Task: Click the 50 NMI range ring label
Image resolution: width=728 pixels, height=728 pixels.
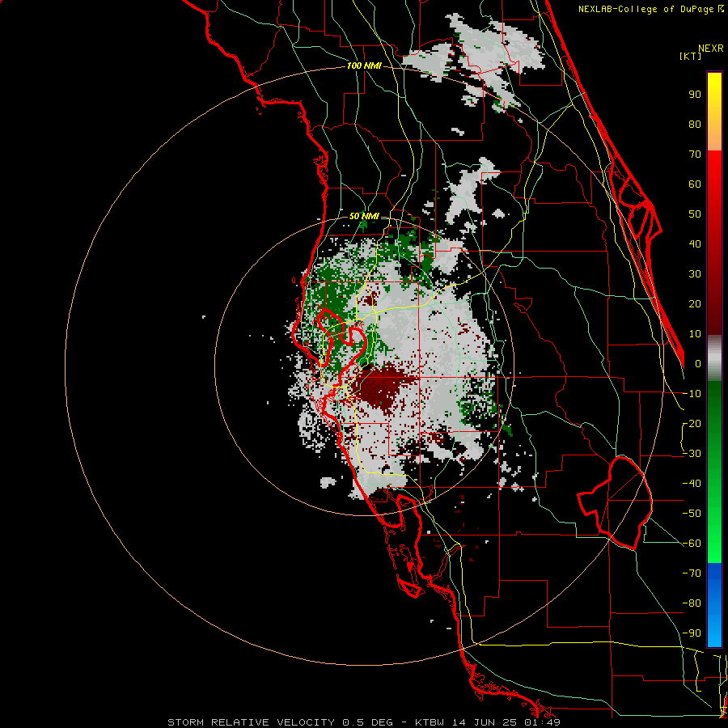Action: (364, 216)
